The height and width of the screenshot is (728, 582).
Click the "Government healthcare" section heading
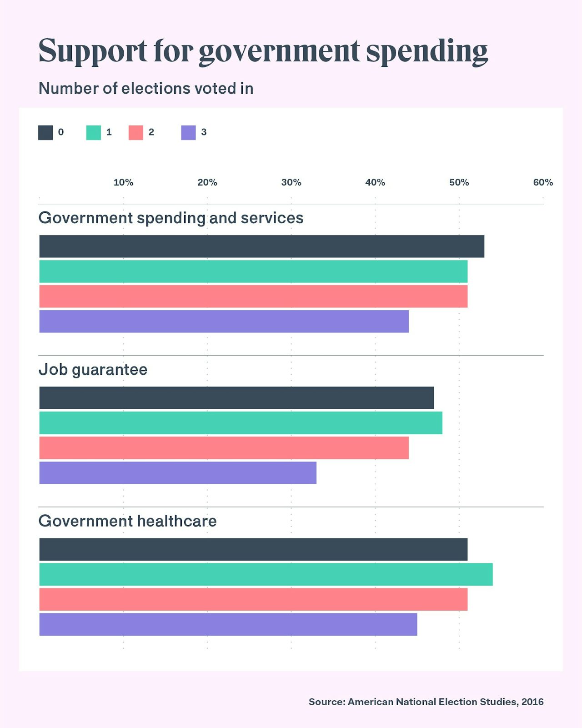click(x=128, y=521)
